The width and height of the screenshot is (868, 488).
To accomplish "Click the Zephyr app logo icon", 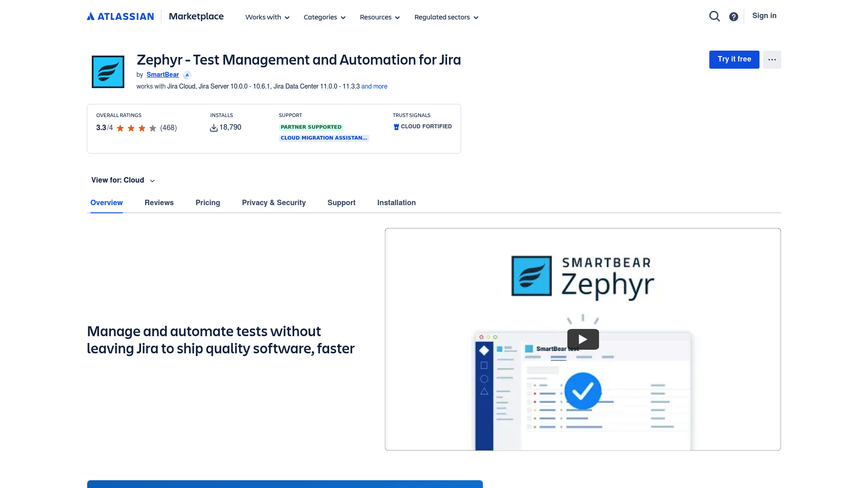I will pos(108,71).
